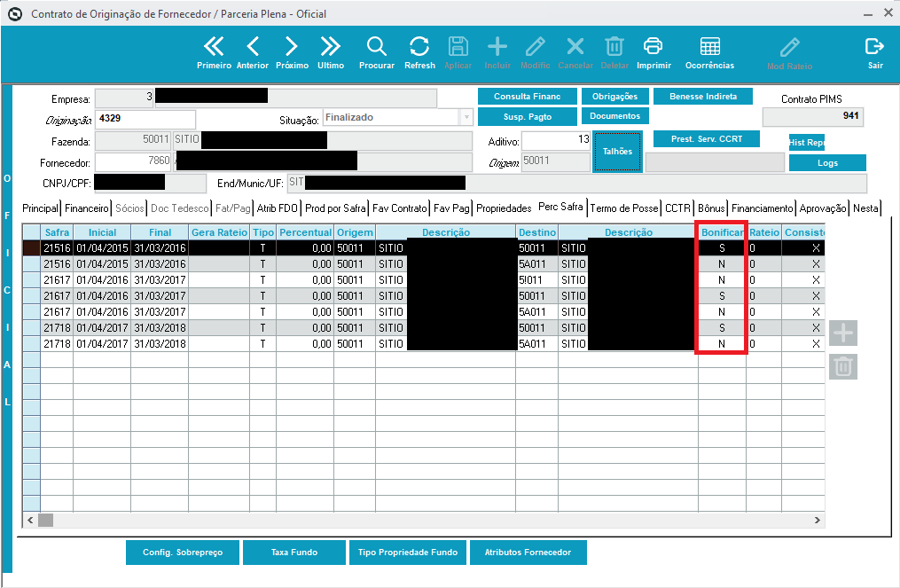Click the Consulta Financ button
Viewport: 900px width, 588px height.
click(527, 97)
